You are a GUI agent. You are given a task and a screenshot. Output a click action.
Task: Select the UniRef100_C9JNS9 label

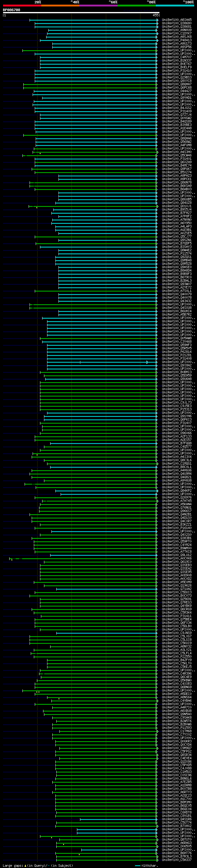(x=176, y=633)
